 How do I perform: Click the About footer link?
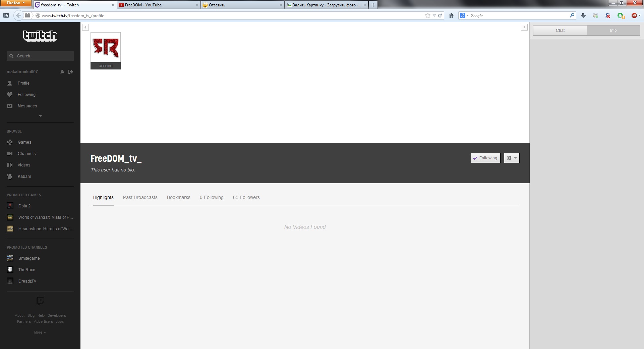pos(19,315)
